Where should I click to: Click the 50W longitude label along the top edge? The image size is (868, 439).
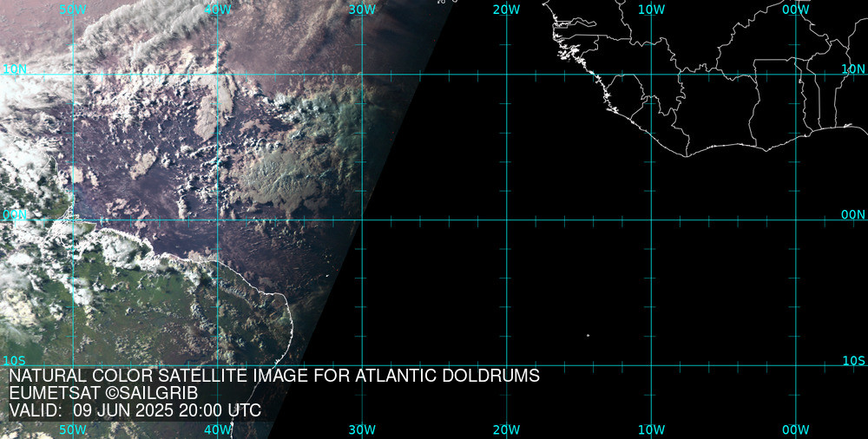73,10
